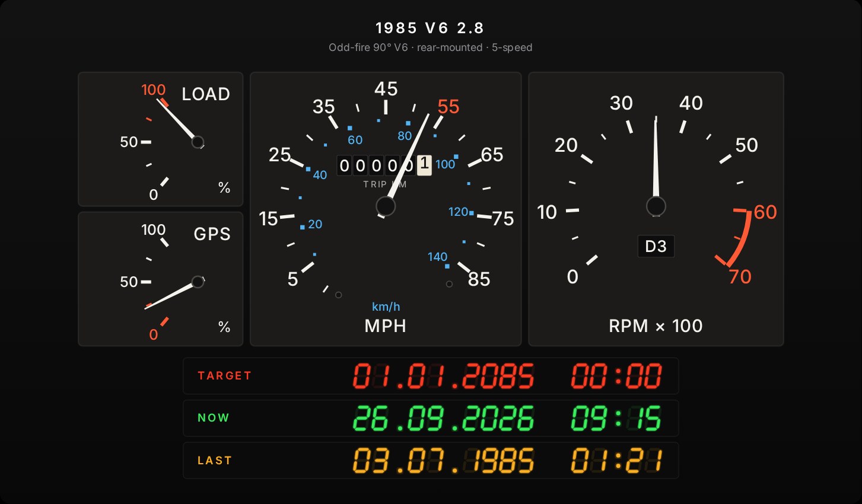Select the "RPM × 100" label

point(656,326)
